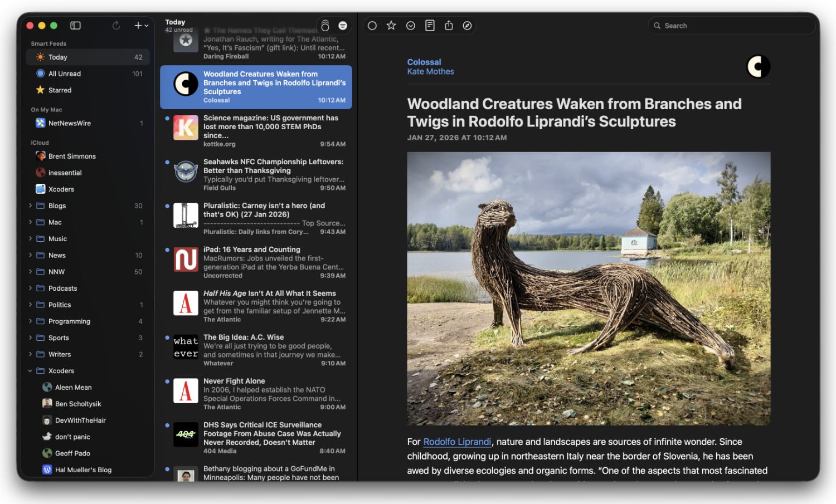Click the Colossal feed name link
This screenshot has height=504, width=836.
[424, 62]
